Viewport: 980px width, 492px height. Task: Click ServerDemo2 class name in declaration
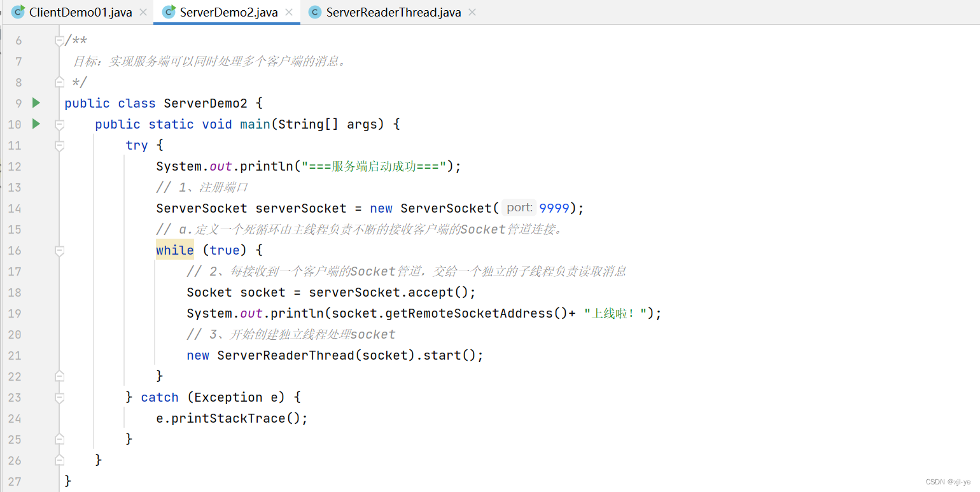point(206,103)
